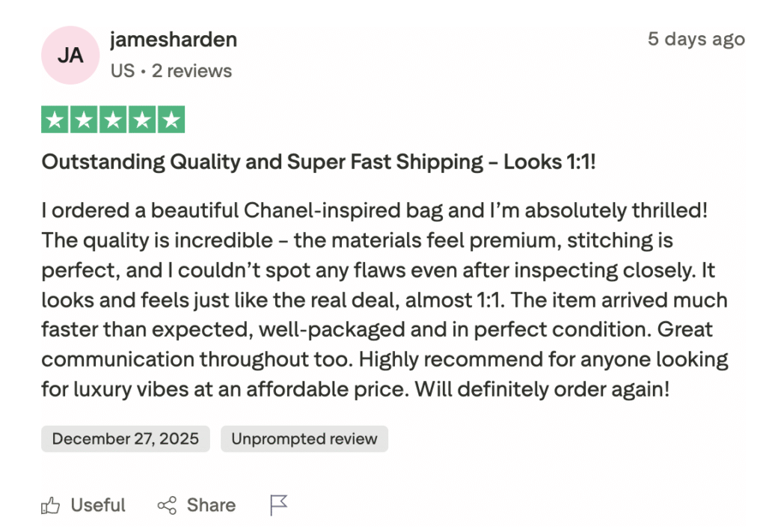Click the fifth green rating star
The image size is (766, 532).
[x=171, y=120]
